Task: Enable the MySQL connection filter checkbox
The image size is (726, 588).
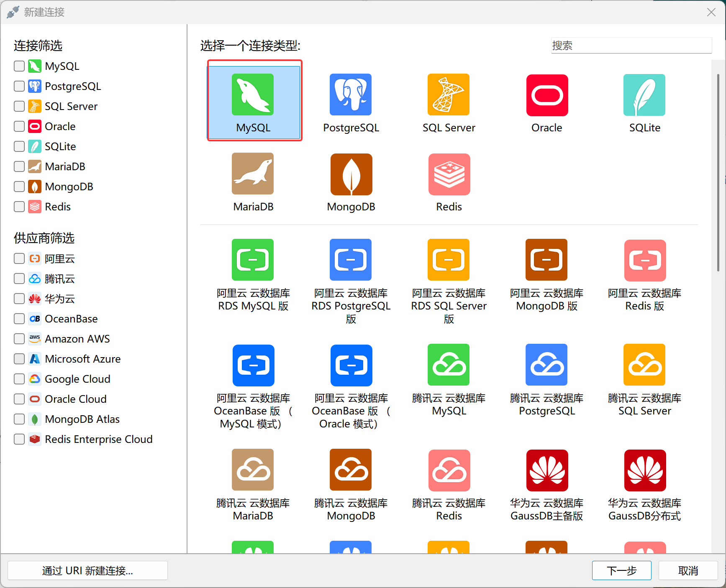Action: point(19,66)
